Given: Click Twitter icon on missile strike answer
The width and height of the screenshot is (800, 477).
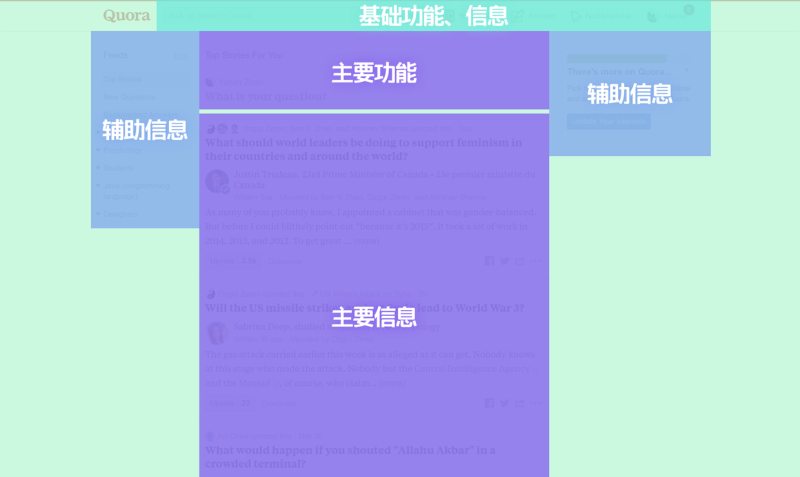Looking at the screenshot, I should click(504, 403).
